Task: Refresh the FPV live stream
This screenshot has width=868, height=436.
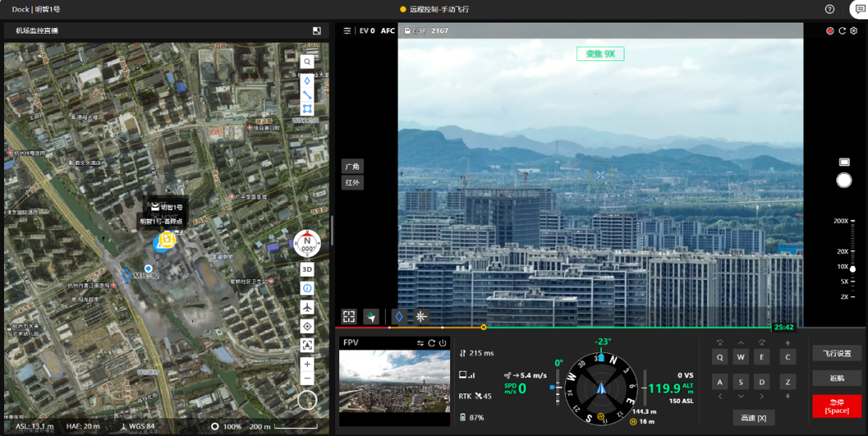Action: click(x=432, y=343)
